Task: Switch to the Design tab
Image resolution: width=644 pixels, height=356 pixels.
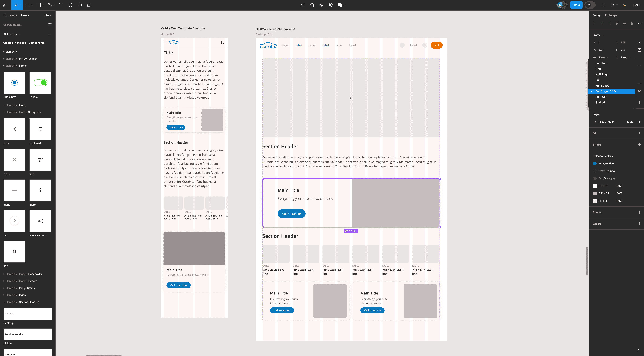Action: click(x=597, y=15)
